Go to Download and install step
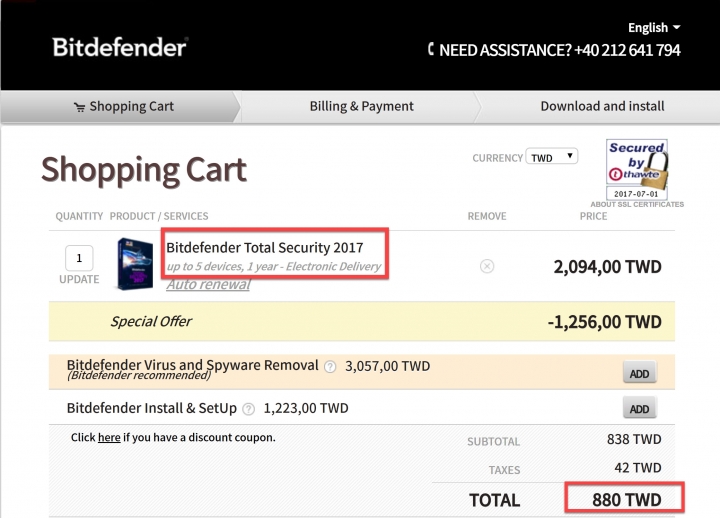The height and width of the screenshot is (518, 720). (x=602, y=106)
